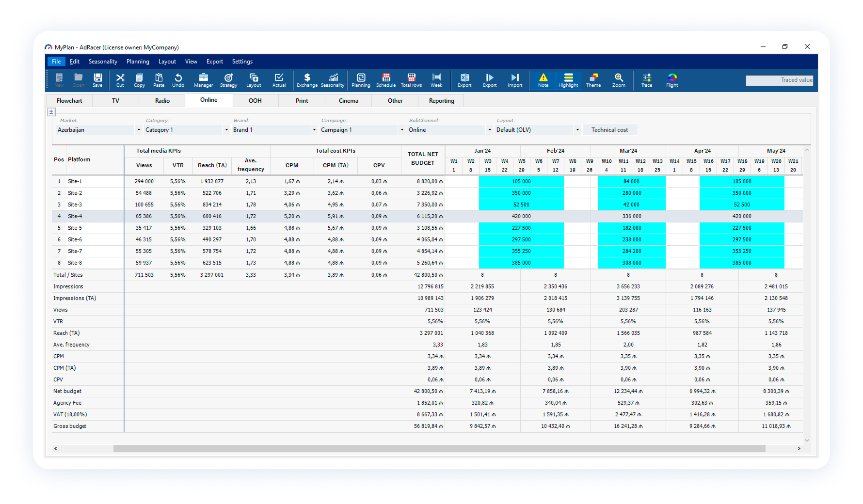Viewport: 863px width, 504px height.
Task: Open the Layout toolbar icon
Action: pyautogui.click(x=254, y=80)
